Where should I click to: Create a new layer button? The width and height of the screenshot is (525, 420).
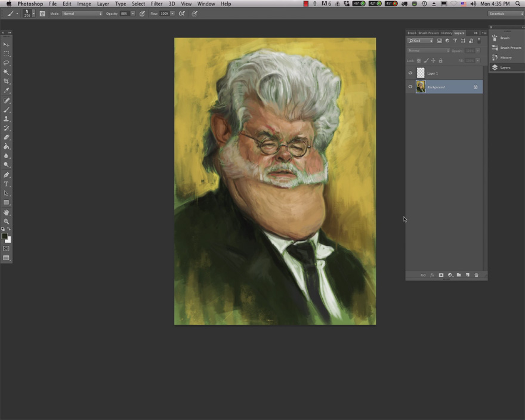click(x=467, y=275)
